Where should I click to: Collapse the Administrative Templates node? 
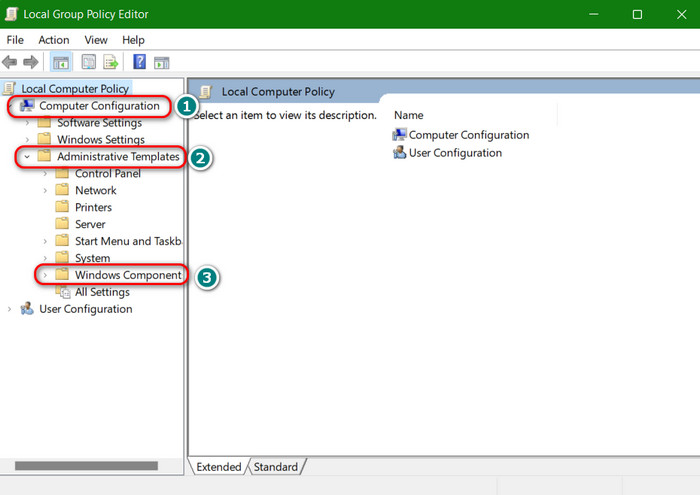point(27,157)
